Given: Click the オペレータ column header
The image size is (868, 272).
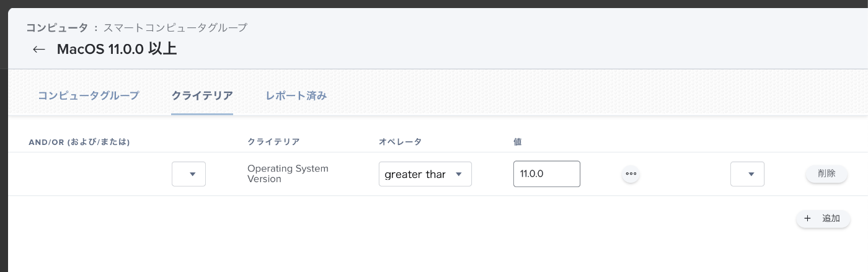Looking at the screenshot, I should click(x=400, y=142).
